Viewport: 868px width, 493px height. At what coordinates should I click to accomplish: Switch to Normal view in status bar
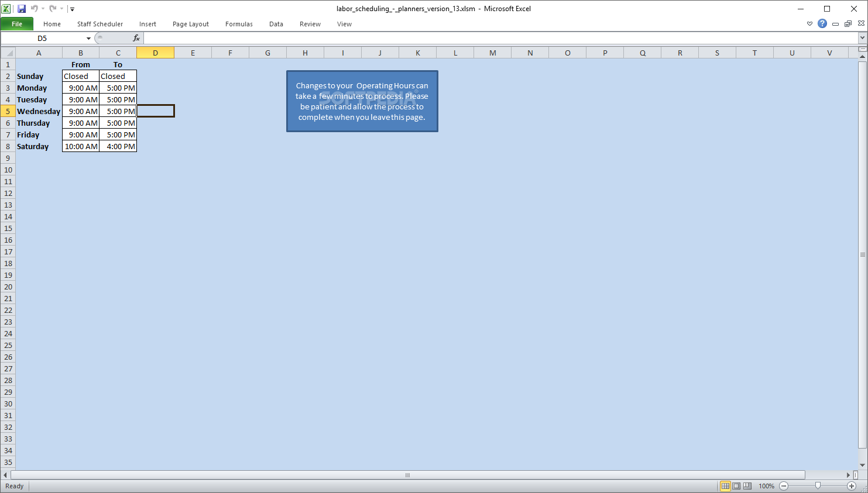[x=725, y=486]
